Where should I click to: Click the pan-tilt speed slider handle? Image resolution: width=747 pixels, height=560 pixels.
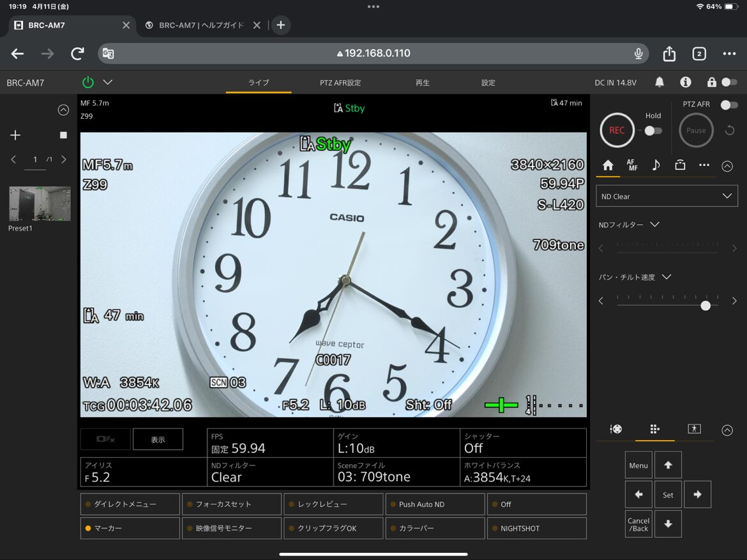705,305
